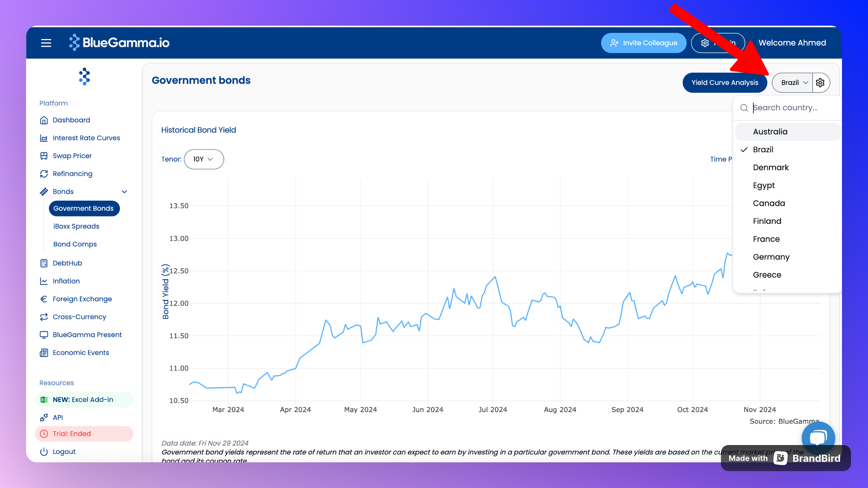The height and width of the screenshot is (488, 868).
Task: Click the Dashboard home icon
Action: pos(44,120)
